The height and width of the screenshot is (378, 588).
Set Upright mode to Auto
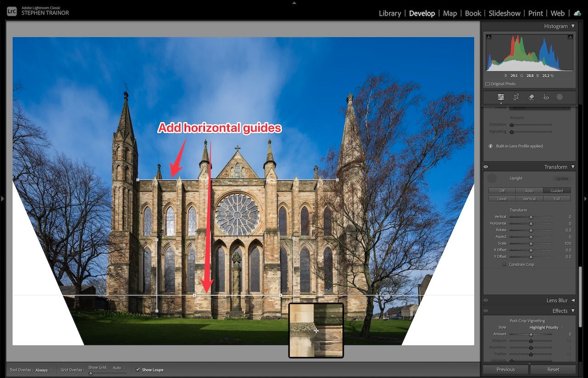click(x=529, y=191)
